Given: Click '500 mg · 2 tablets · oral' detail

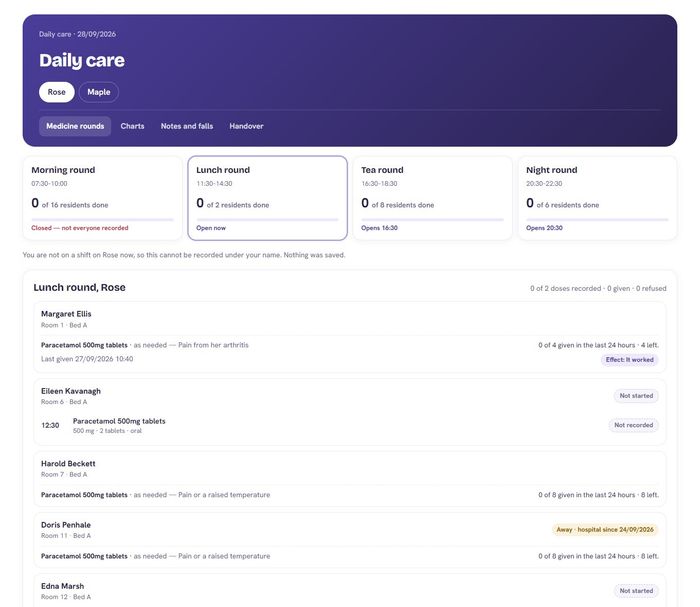Looking at the screenshot, I should (107, 431).
